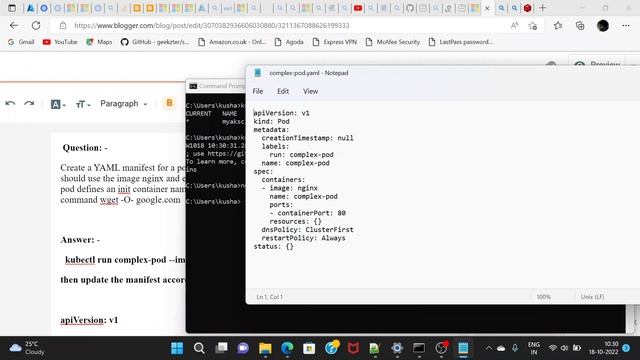The height and width of the screenshot is (360, 640).
Task: Open the Read Aloud icon in address bar
Action: 515,25
